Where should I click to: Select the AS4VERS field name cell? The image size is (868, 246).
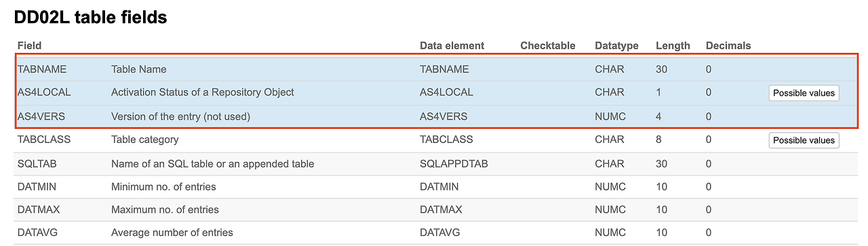41,117
